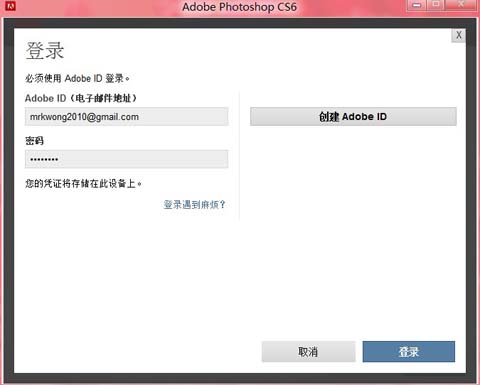This screenshot has width=480, height=385.
Task: Close the Photoshop CS6 window from title bar
Action: pos(462,5)
